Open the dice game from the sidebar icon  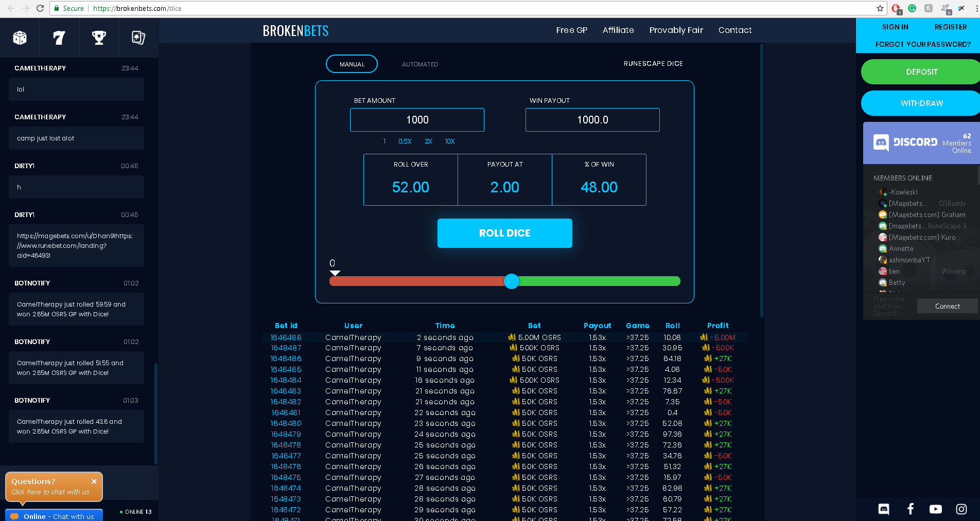tap(20, 38)
